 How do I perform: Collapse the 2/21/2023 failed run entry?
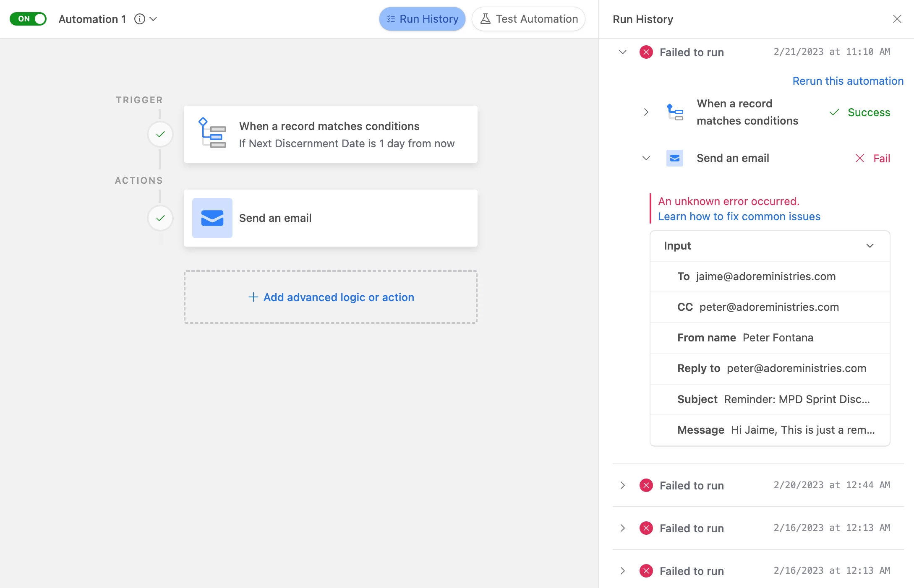pyautogui.click(x=623, y=52)
